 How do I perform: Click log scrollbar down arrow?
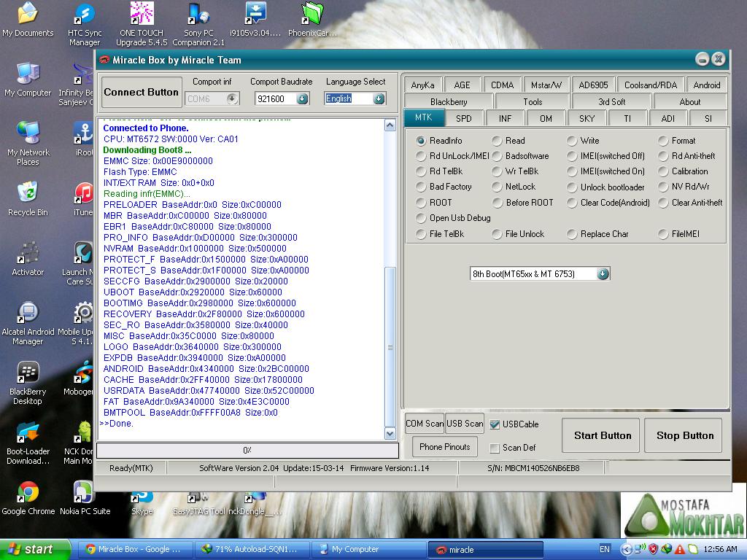tap(390, 433)
